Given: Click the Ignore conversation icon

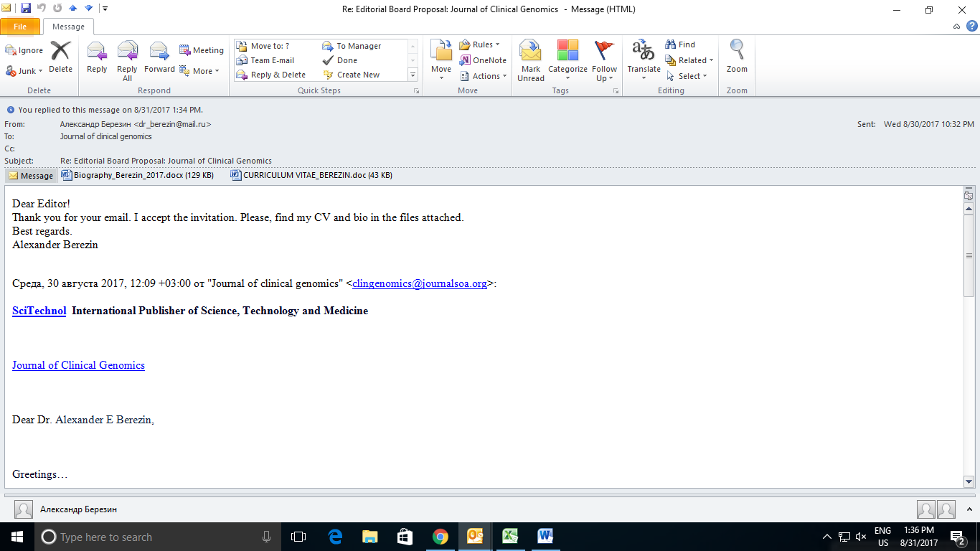Looking at the screenshot, I should (x=24, y=50).
